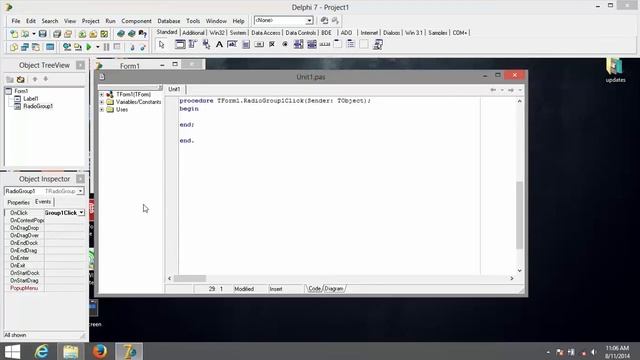Click the Pause program icon

point(107,47)
